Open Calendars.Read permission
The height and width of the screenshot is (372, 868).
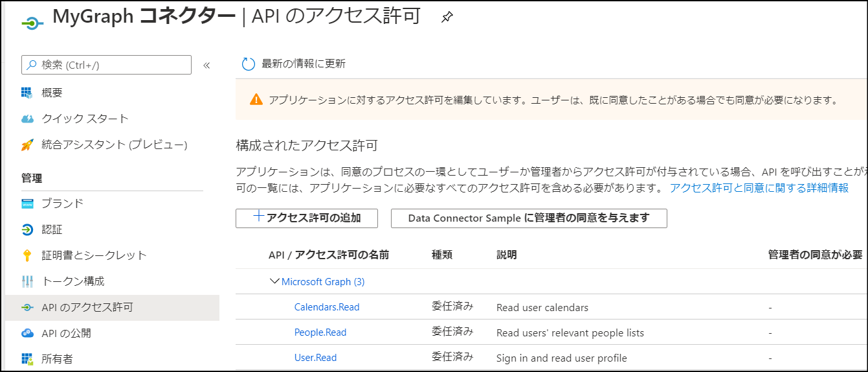[x=327, y=307]
